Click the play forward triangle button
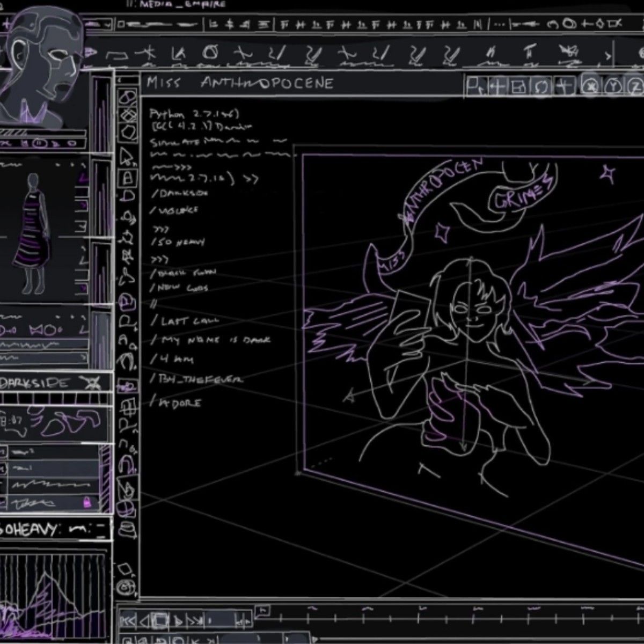The width and height of the screenshot is (644, 644). click(178, 621)
